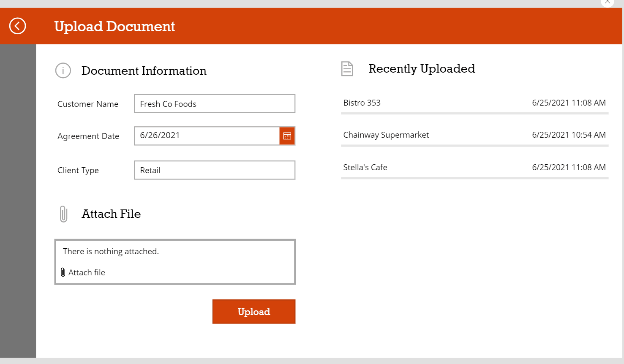Click the small paperclip next to Attach file

[x=64, y=272]
